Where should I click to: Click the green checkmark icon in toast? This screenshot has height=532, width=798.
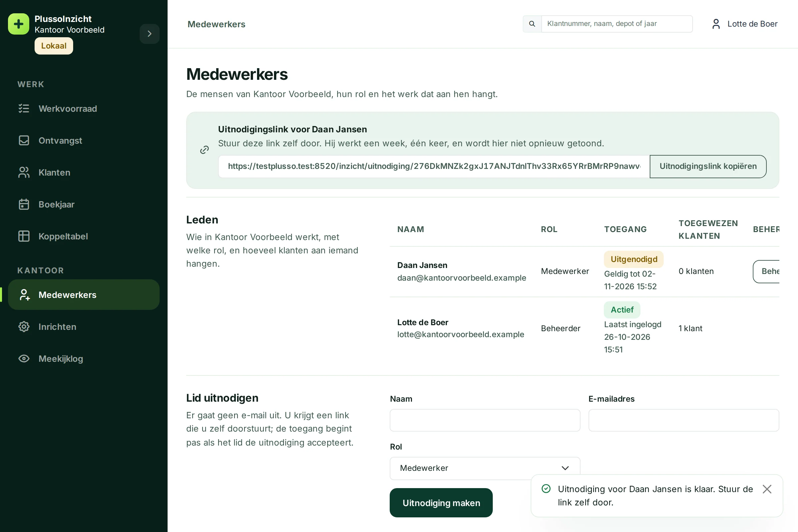pyautogui.click(x=546, y=488)
